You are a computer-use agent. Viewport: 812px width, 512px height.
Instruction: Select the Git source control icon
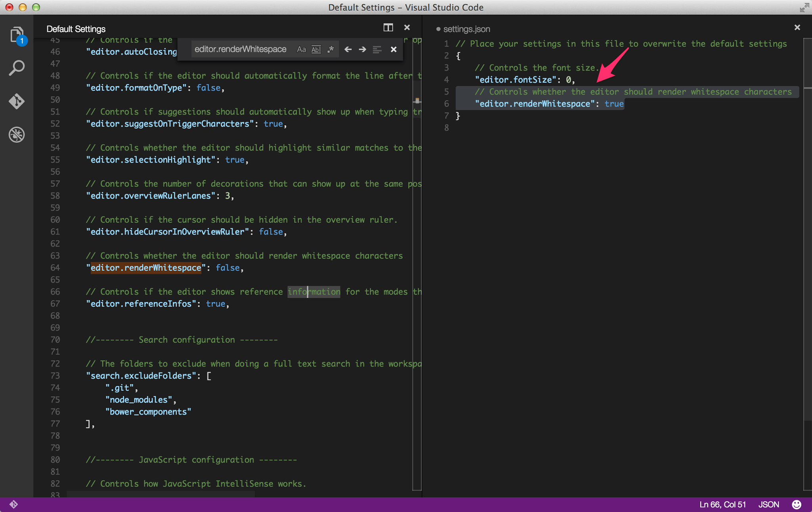17,101
